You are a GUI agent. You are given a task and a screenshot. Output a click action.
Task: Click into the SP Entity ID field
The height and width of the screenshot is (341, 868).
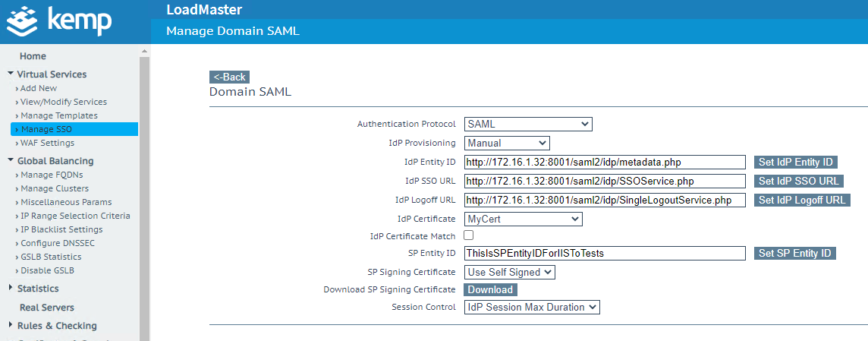604,254
